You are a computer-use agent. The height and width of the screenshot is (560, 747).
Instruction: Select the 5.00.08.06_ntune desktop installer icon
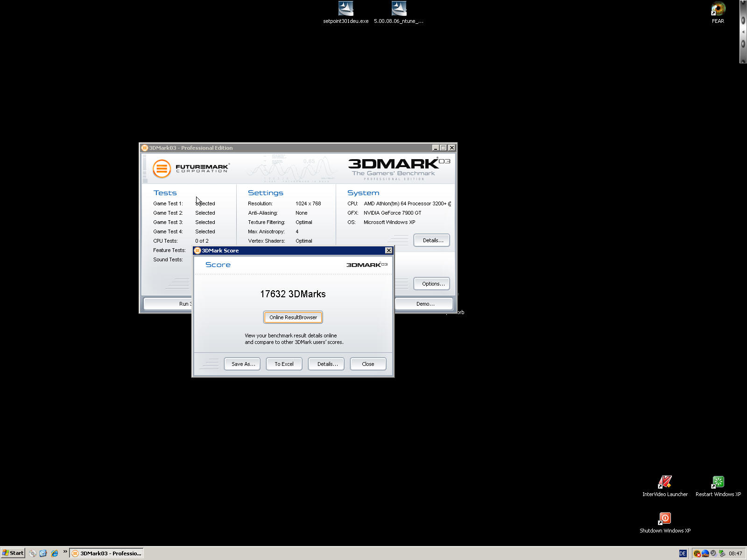pos(399,12)
